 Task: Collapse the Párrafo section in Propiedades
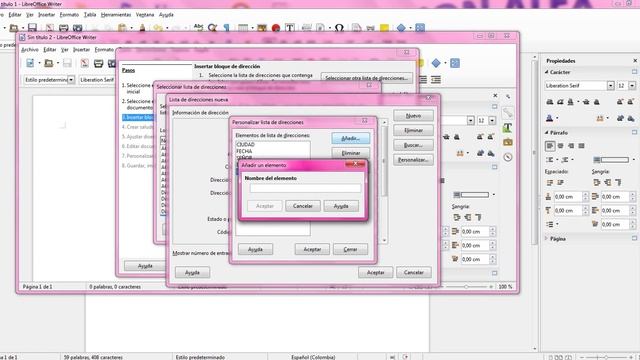pos(547,133)
